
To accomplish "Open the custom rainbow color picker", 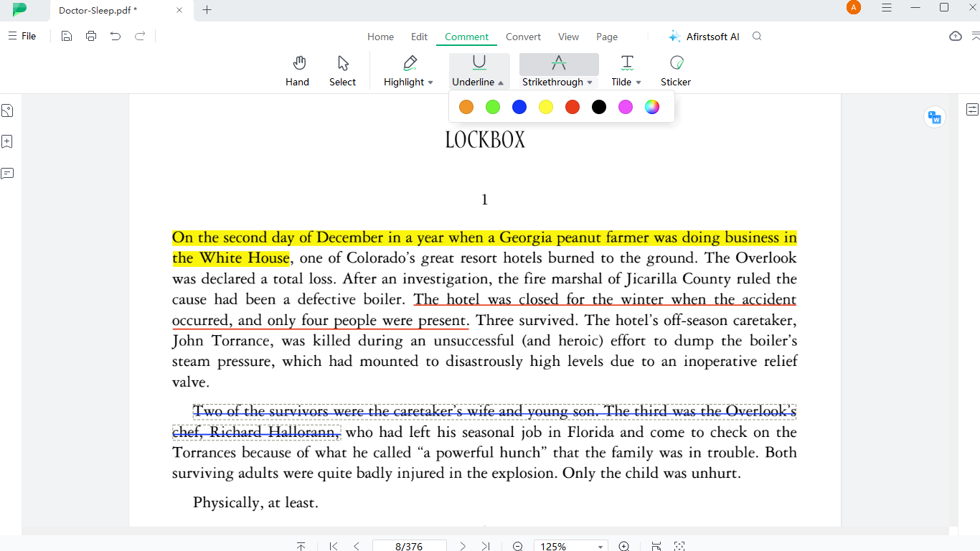I will click(x=652, y=107).
